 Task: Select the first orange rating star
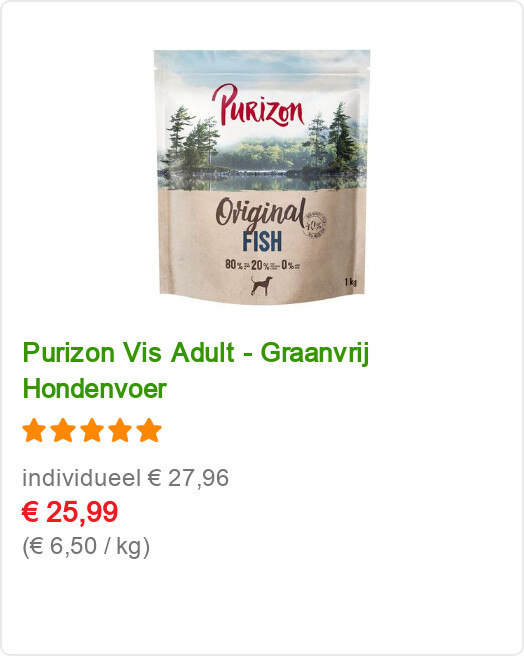(34, 430)
